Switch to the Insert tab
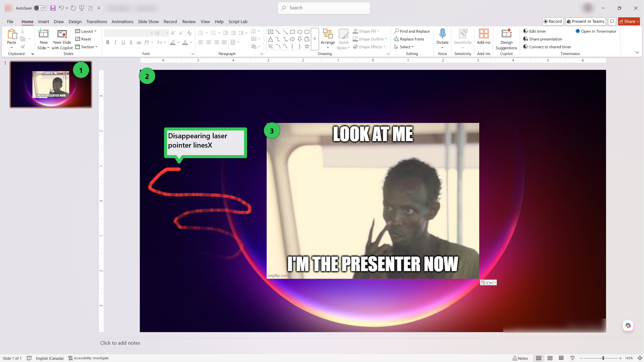 point(44,22)
